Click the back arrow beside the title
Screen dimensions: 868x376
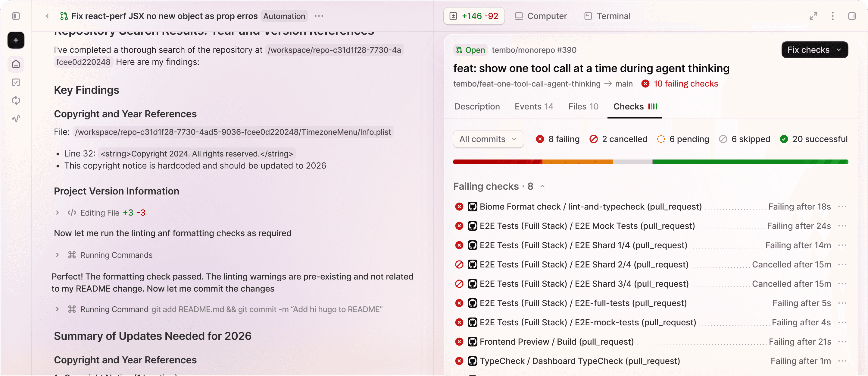(x=47, y=16)
